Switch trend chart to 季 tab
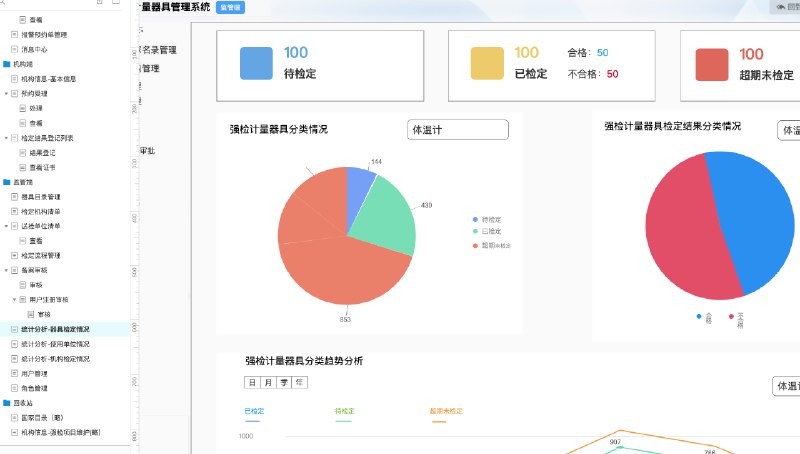 (x=284, y=383)
